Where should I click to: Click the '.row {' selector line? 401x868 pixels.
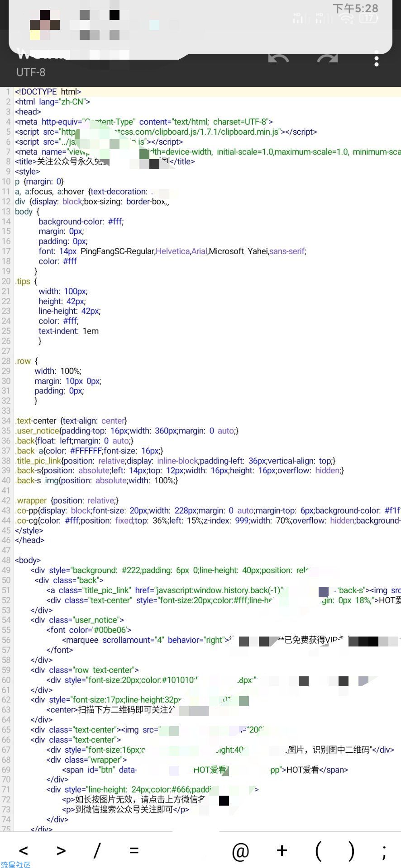coord(26,361)
